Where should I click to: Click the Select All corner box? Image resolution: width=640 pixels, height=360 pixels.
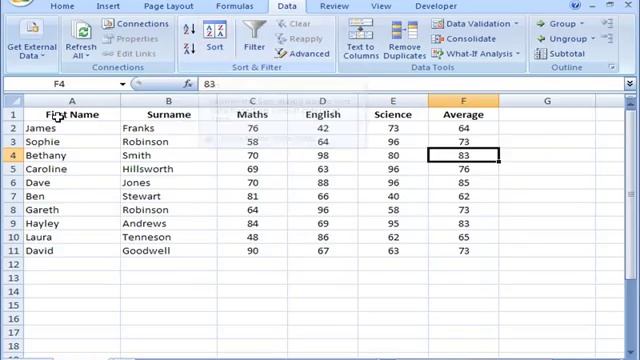[x=13, y=101]
